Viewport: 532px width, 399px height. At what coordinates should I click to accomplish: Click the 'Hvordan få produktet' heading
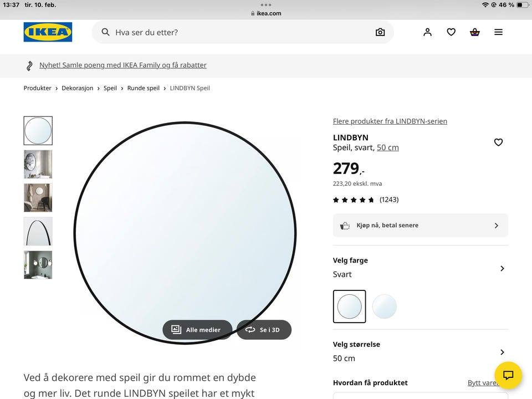[370, 383]
